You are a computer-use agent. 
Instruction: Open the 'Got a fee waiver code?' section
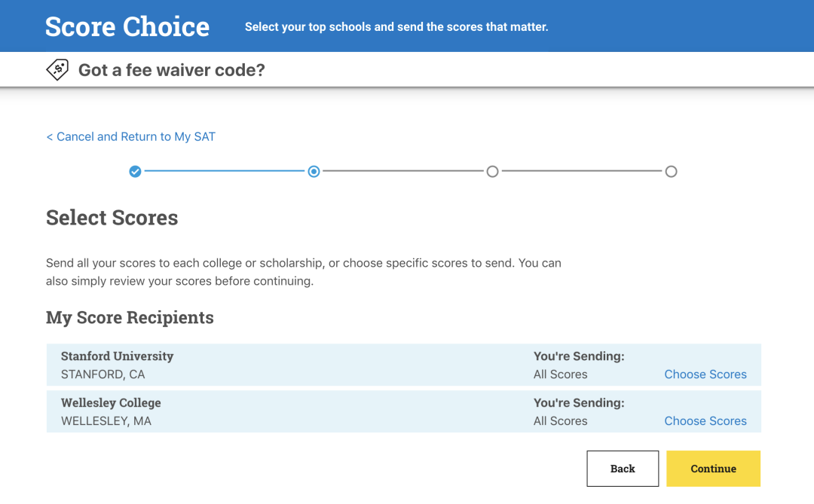pyautogui.click(x=171, y=71)
